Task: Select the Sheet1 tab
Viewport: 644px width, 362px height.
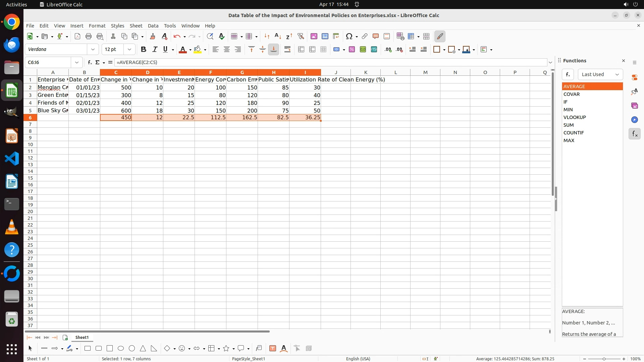Action: point(82,337)
